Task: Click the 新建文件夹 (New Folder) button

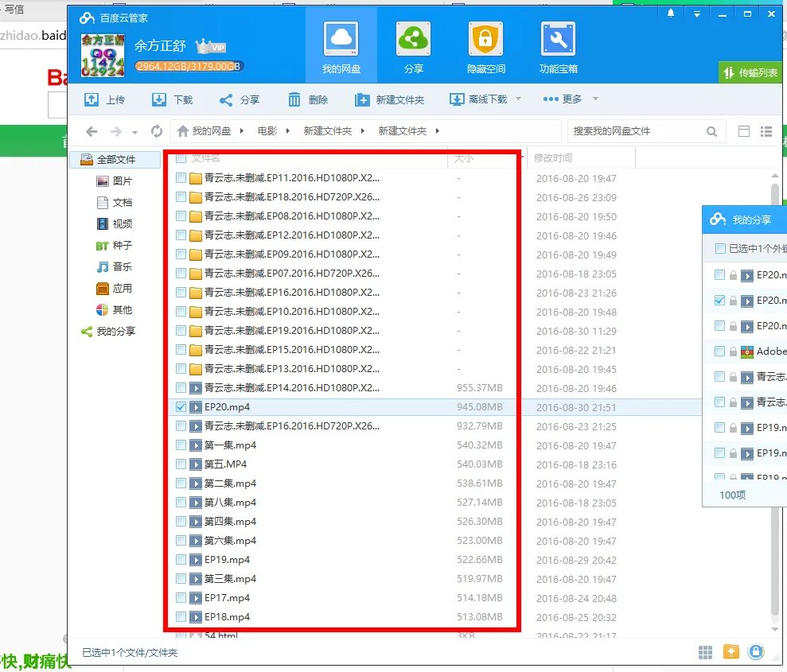Action: 390,99
